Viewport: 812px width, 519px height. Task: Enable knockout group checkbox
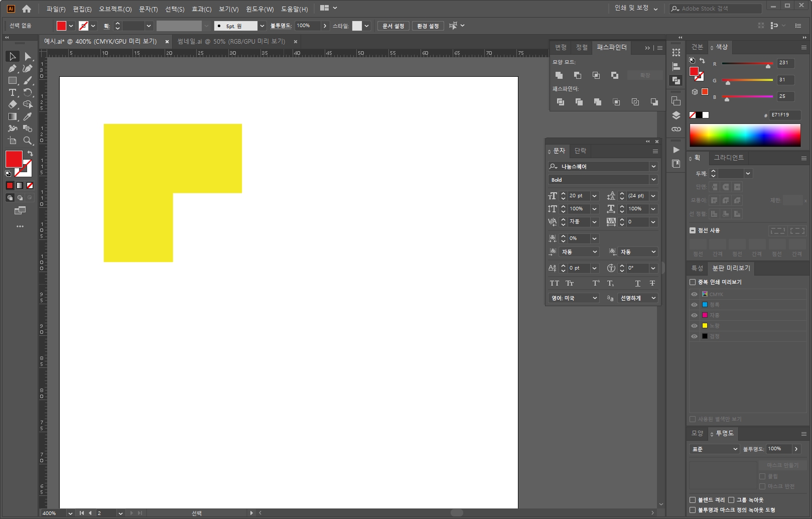731,500
